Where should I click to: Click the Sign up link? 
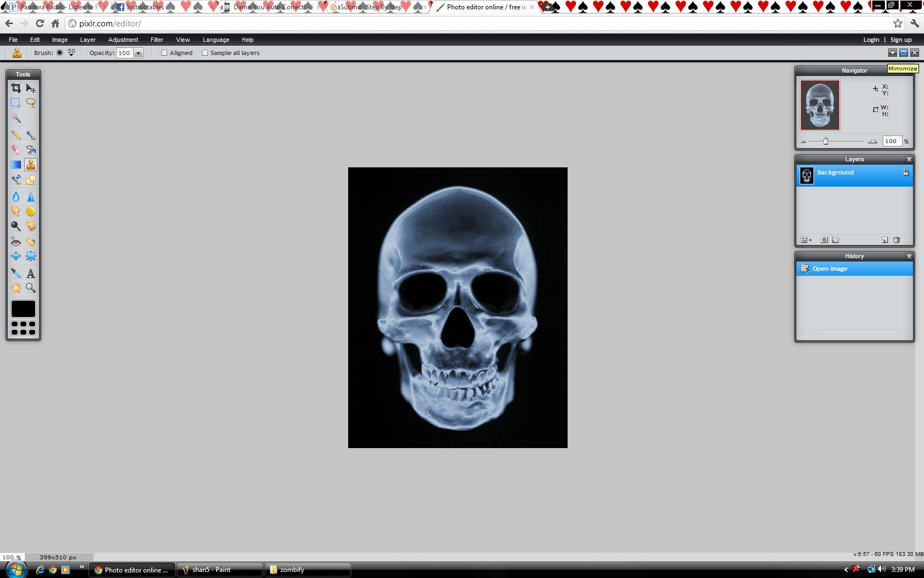901,40
